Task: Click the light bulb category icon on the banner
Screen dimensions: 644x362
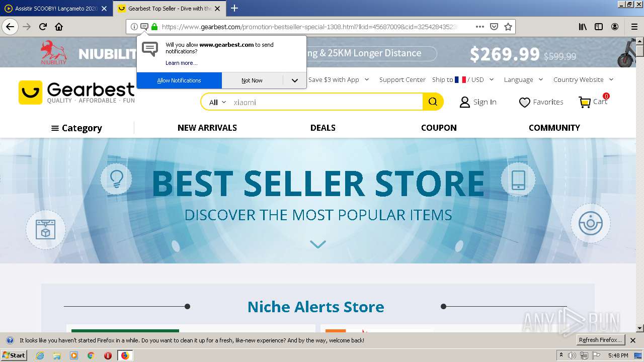Action: click(116, 179)
